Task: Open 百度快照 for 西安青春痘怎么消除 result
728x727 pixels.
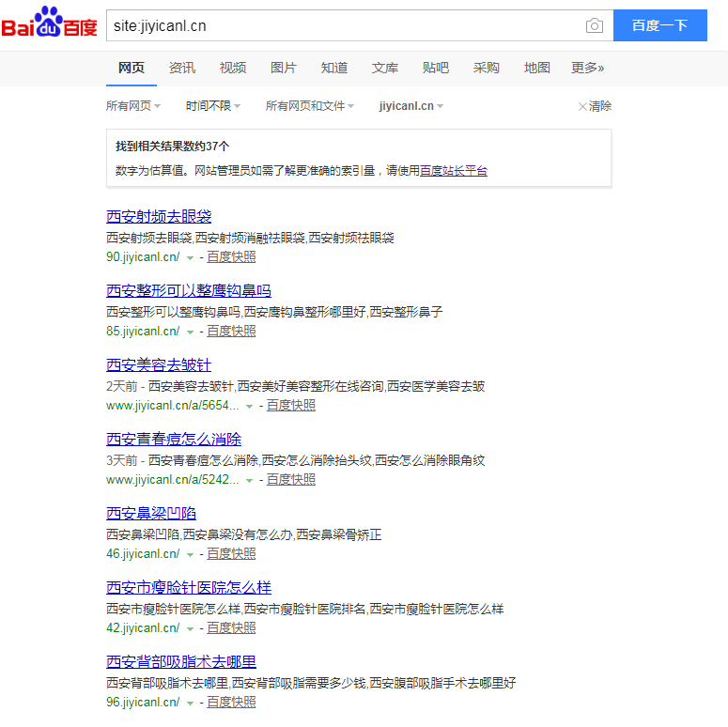Action: click(x=290, y=480)
